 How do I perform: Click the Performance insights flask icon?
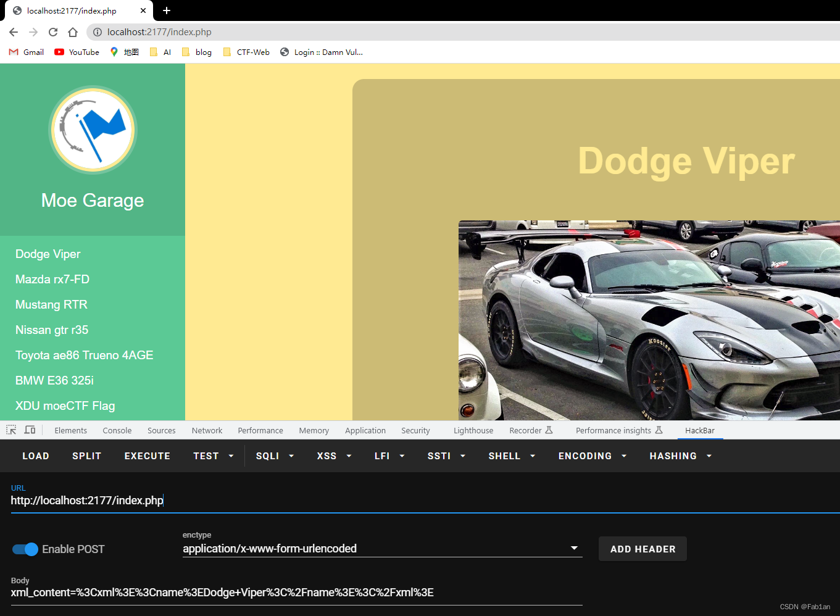tap(659, 430)
